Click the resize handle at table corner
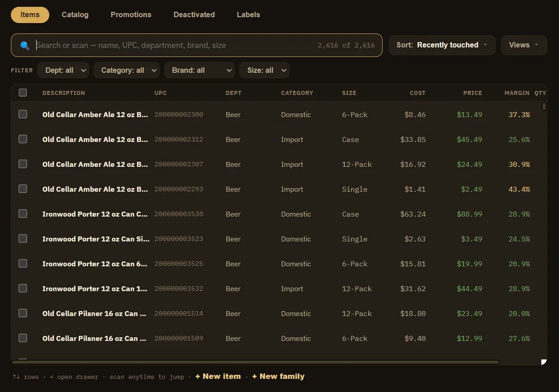559x392 pixels. click(544, 362)
